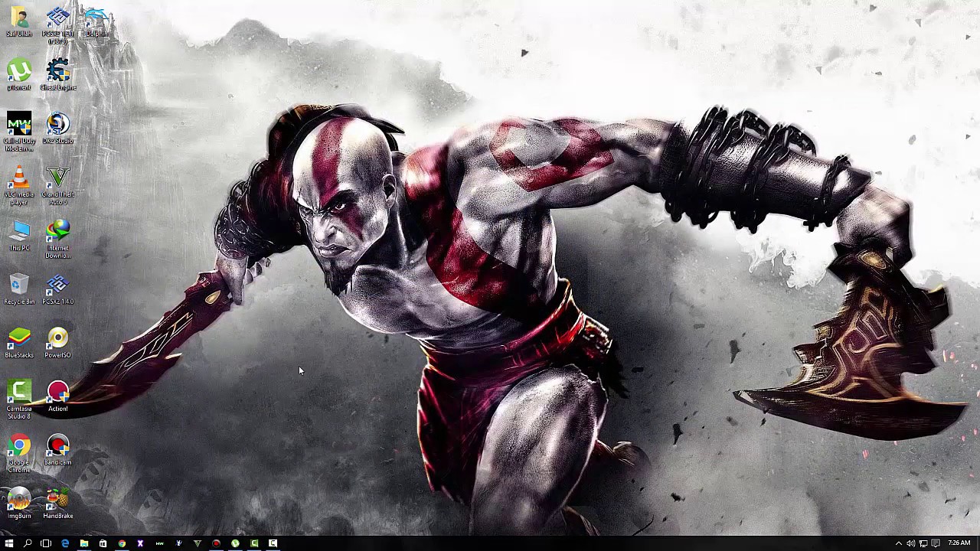Select the Bandicam desktop icon
This screenshot has width=980, height=551.
(x=58, y=447)
